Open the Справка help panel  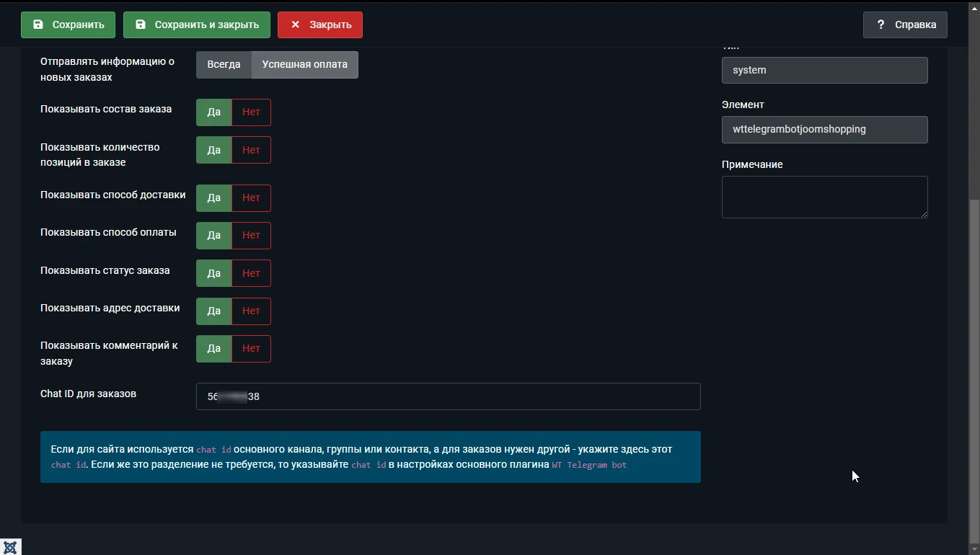(905, 25)
